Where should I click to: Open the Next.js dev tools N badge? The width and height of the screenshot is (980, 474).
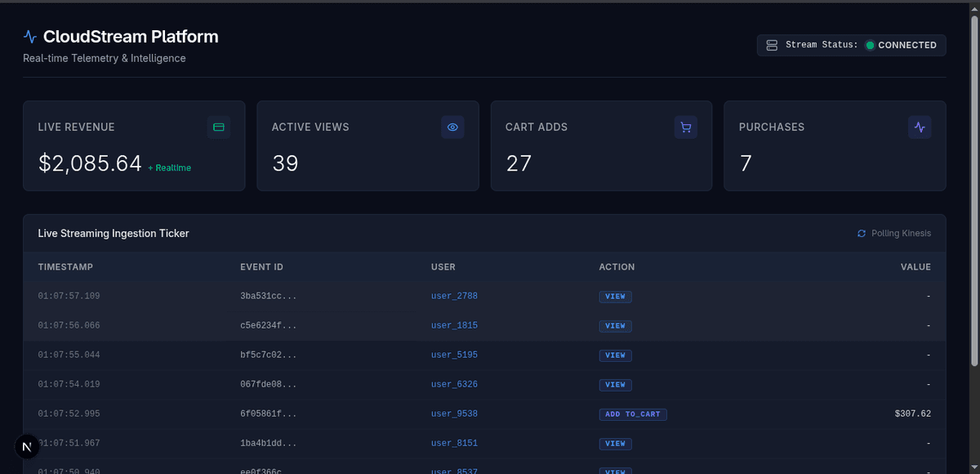[27, 446]
